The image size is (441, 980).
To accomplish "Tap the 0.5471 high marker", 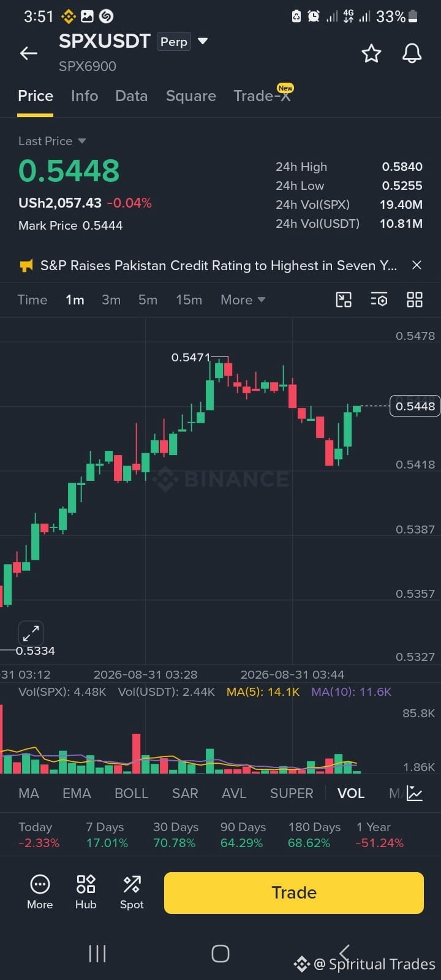I will click(x=190, y=357).
